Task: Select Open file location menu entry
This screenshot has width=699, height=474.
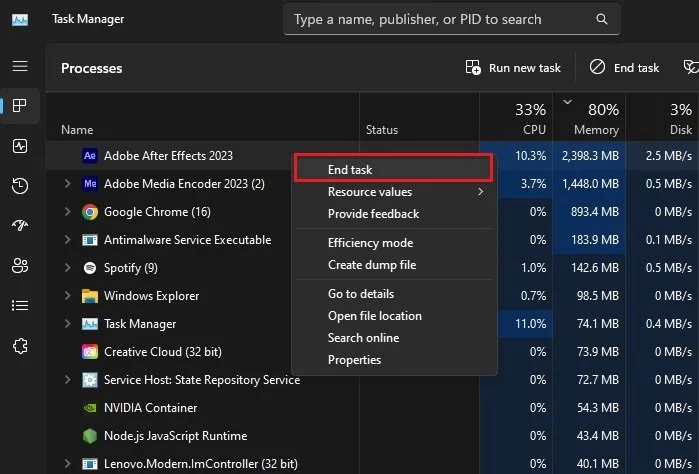Action: coord(394,316)
